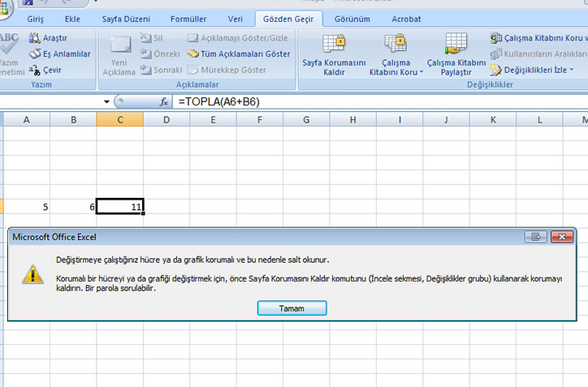This screenshot has height=387, width=588.
Task: Toggle Açıklamayı Göster/Gizle
Action: (237, 38)
